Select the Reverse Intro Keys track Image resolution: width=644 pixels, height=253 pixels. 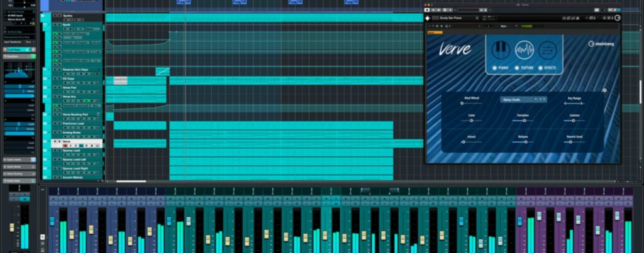(75, 70)
